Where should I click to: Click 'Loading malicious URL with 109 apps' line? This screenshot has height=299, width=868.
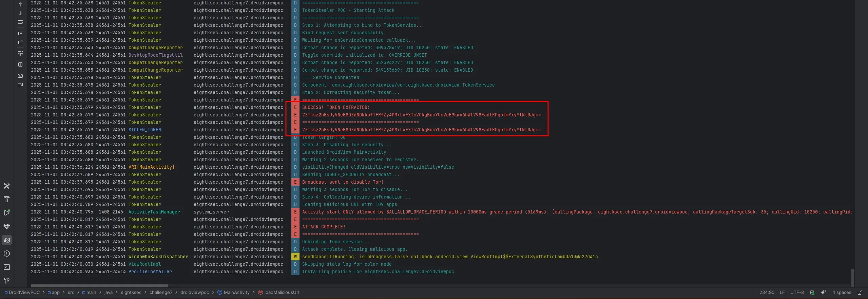[349, 205]
